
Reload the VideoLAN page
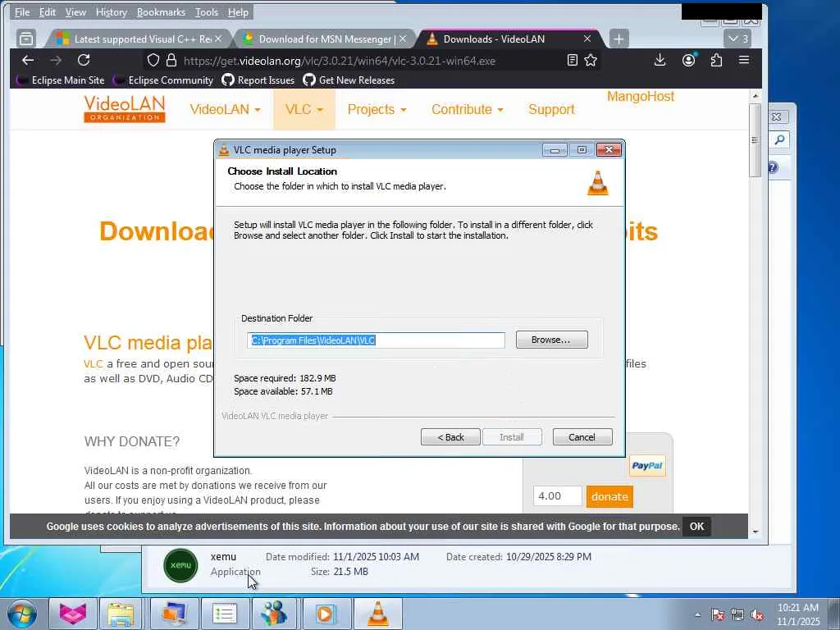click(84, 60)
